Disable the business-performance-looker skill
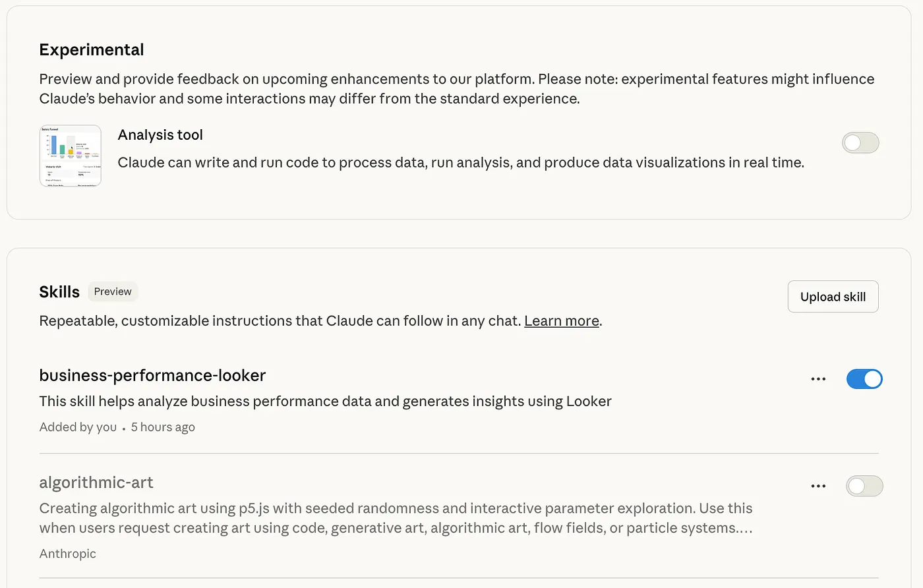The image size is (923, 588). (864, 378)
